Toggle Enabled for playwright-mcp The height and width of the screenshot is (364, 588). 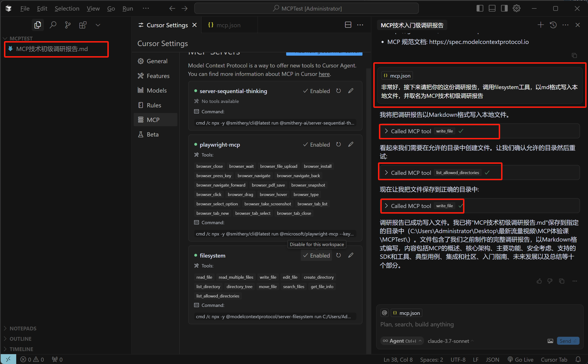pyautogui.click(x=316, y=145)
